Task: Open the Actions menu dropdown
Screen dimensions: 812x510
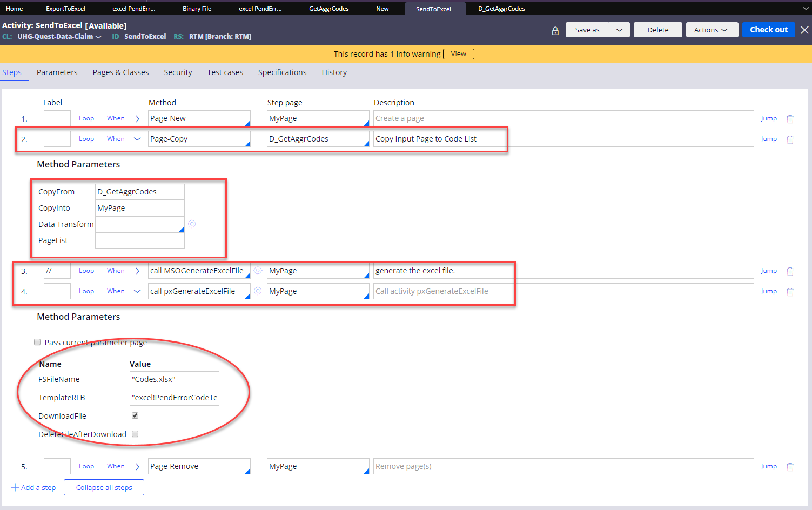Action: tap(711, 30)
